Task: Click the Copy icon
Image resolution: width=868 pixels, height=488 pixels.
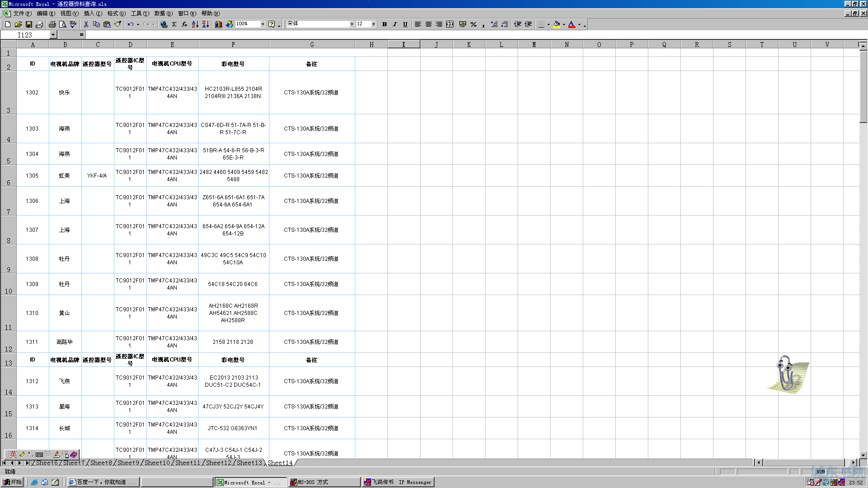Action: pos(96,24)
